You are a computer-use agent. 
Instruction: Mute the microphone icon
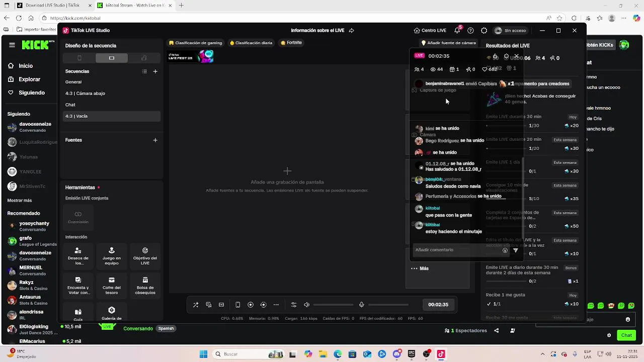(x=361, y=305)
